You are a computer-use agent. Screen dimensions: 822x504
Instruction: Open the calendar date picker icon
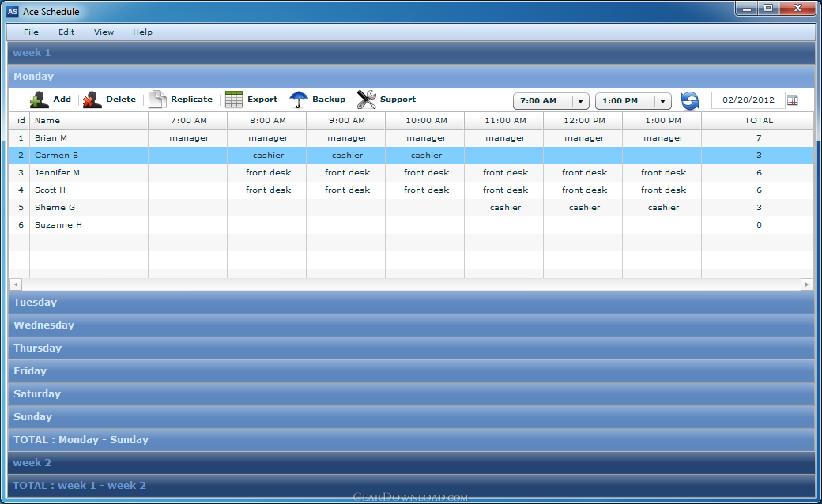[793, 100]
